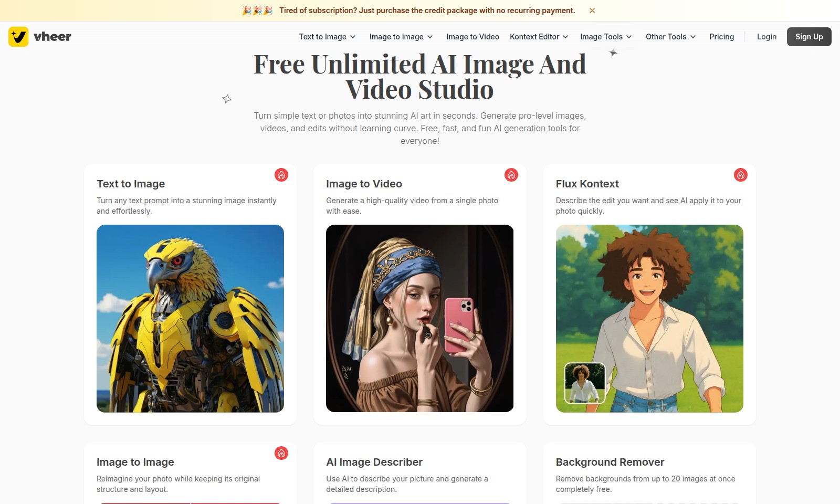Open the Background Remover card title
Screen dimensions: 840x504
click(610, 462)
